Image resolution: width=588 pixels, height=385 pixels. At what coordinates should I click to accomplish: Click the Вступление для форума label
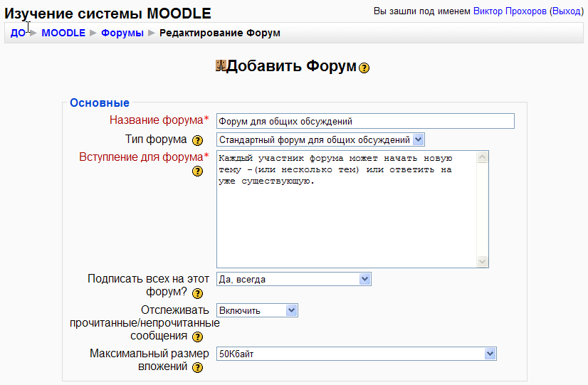coord(144,157)
